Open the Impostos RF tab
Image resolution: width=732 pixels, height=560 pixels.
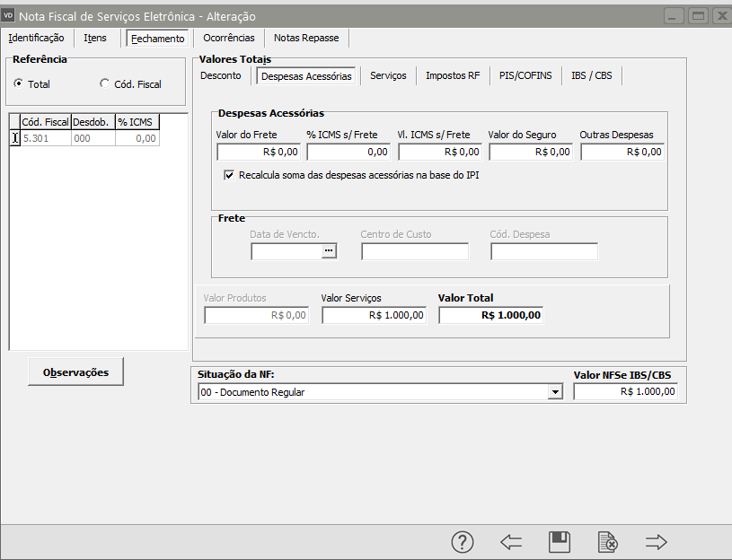(453, 75)
